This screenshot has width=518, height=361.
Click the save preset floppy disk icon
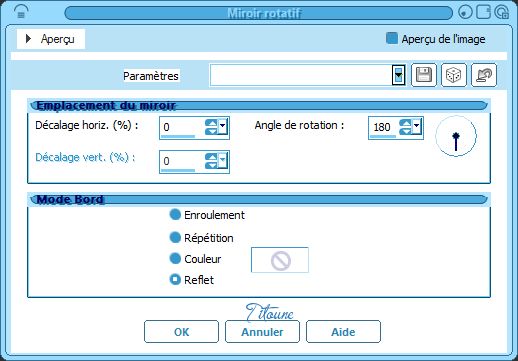(424, 75)
